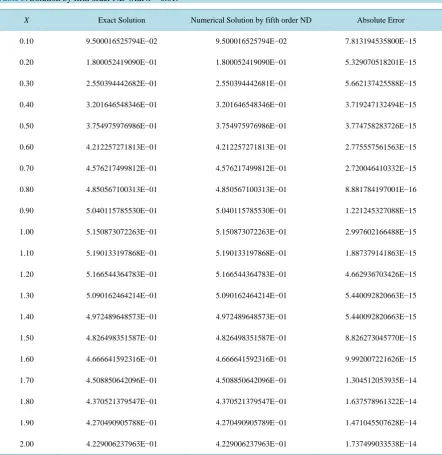Click the 'Absolute Error' column header
442x455 pixels.
pos(381,20)
